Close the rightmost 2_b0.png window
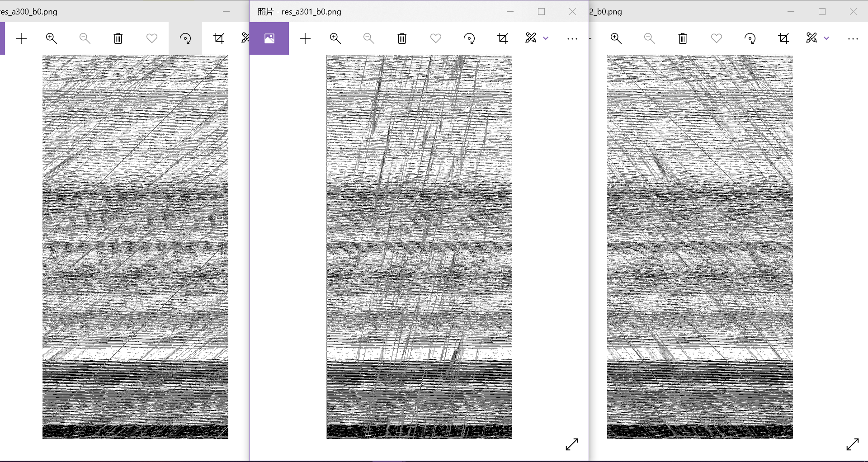Image resolution: width=868 pixels, height=462 pixels. pos(854,12)
